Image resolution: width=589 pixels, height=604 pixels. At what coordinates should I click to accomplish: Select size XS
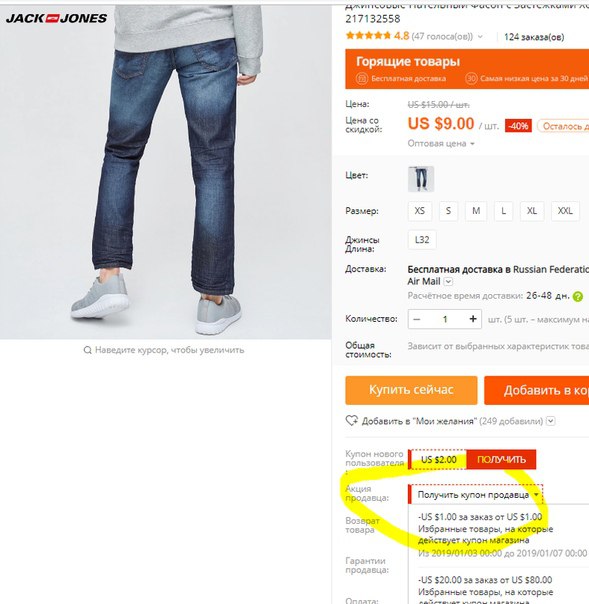click(420, 211)
